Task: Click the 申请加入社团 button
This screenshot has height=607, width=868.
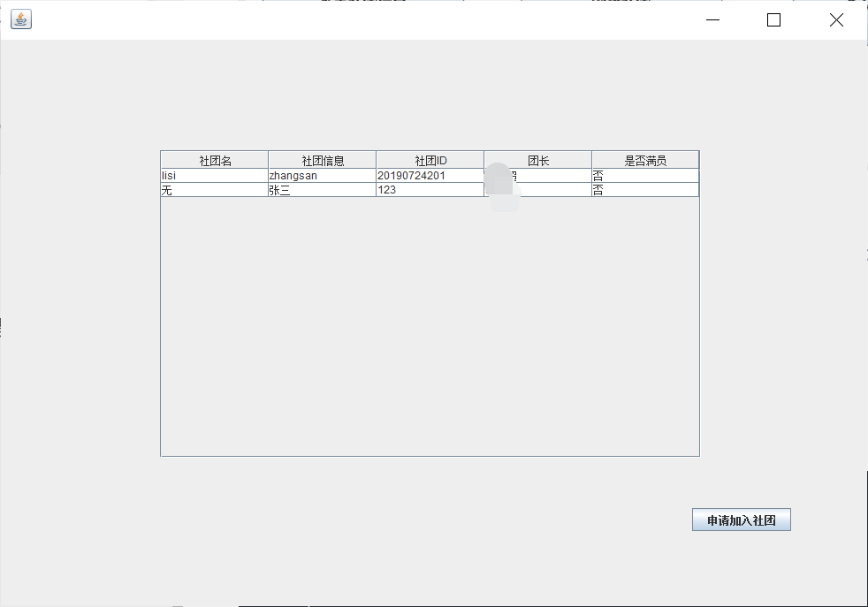Action: click(x=742, y=520)
